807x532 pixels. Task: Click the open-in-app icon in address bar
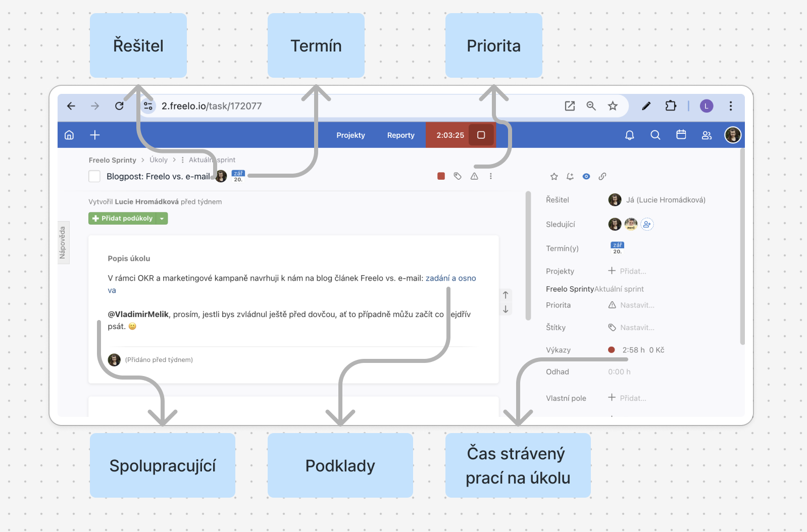[570, 106]
